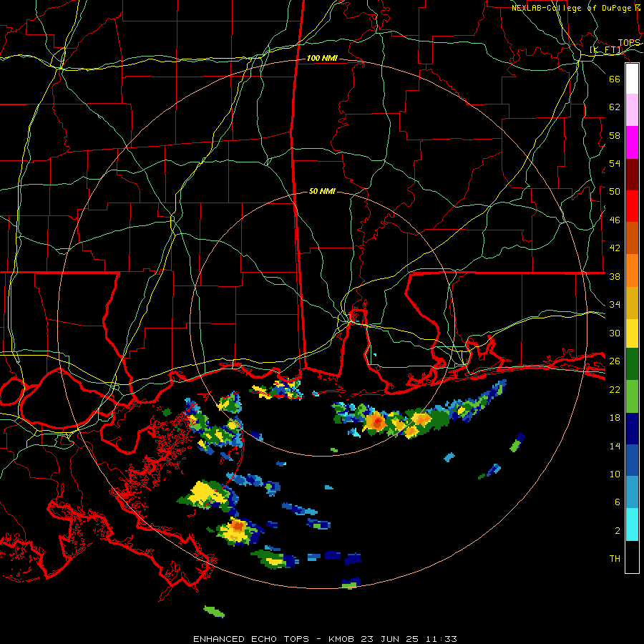Pick the navy blue legend swatch
644x644 pixels.
pyautogui.click(x=632, y=429)
